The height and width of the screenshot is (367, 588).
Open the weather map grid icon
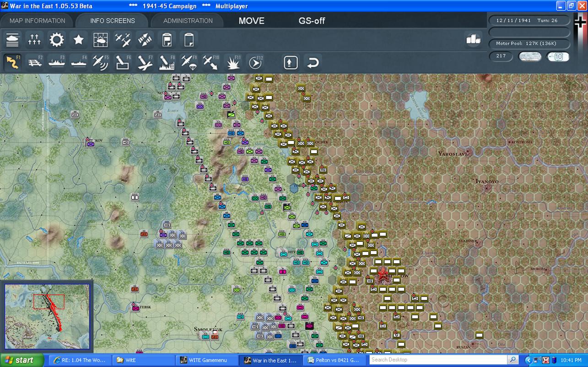pos(101,40)
